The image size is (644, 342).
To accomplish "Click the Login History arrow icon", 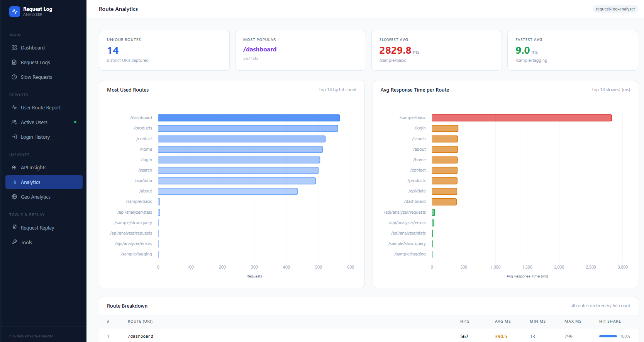I will pyautogui.click(x=14, y=137).
